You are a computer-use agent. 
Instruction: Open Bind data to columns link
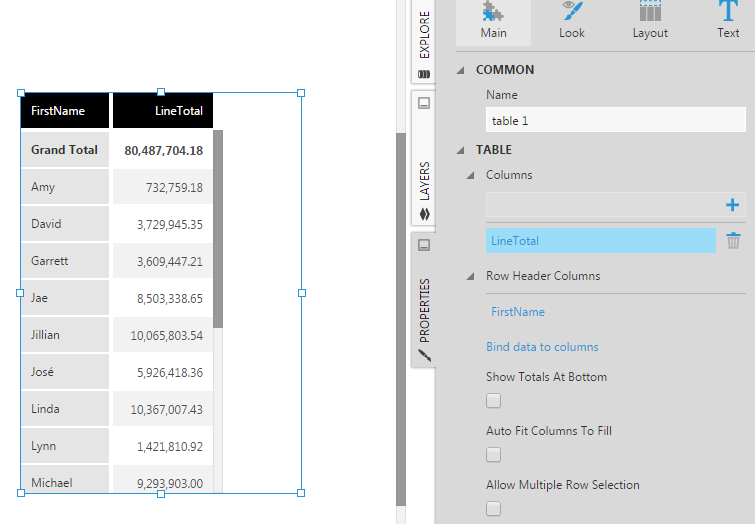tap(542, 347)
